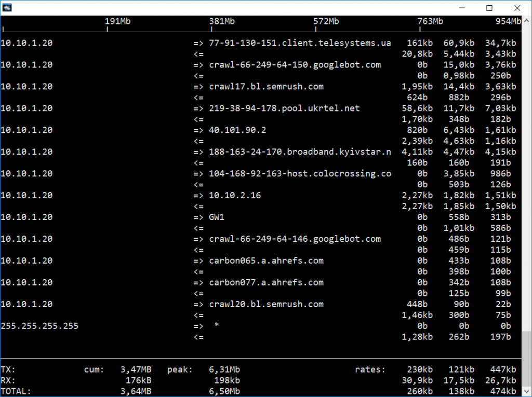Click the TOTAL: label

coord(16,391)
